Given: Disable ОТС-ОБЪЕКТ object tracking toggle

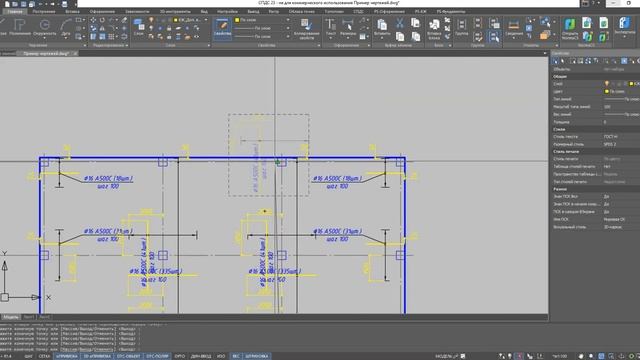Looking at the screenshot, I should click(x=128, y=356).
